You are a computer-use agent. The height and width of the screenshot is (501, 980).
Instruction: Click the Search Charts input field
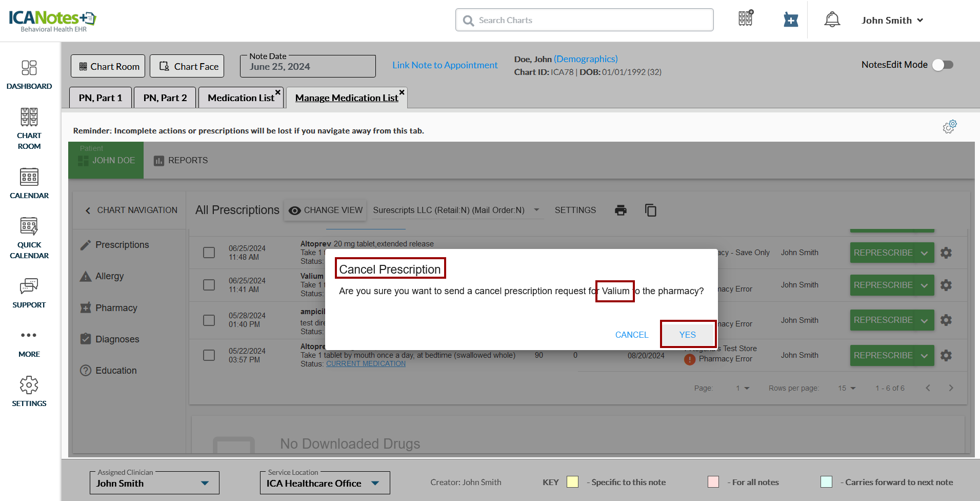coord(585,20)
